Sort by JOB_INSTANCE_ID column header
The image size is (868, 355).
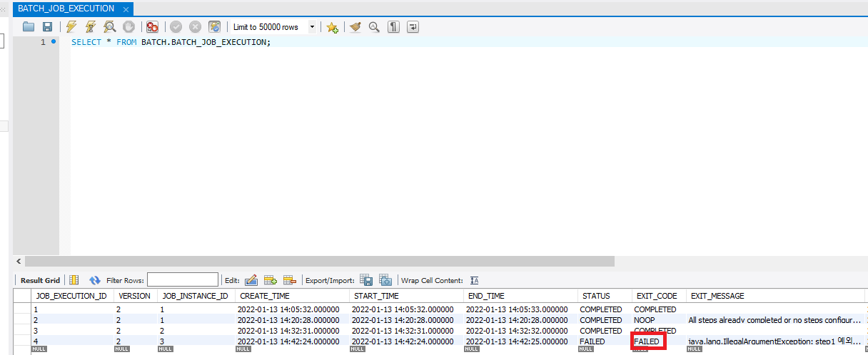click(x=195, y=296)
